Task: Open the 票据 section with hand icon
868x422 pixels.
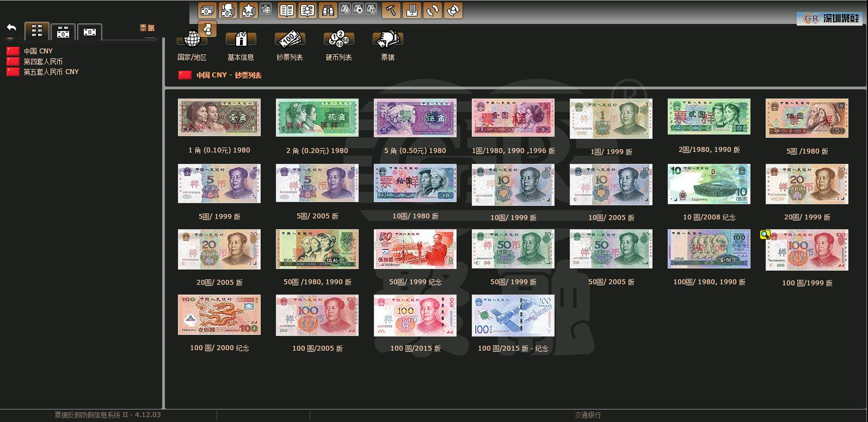Action: tap(387, 46)
